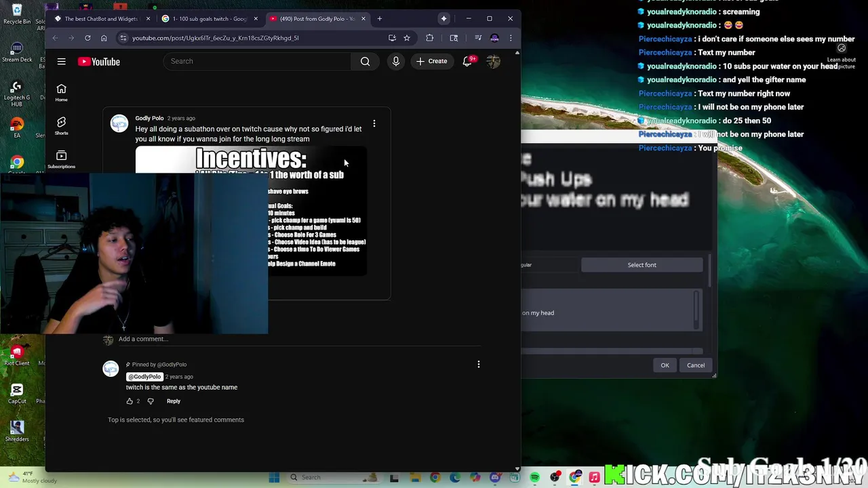
Task: Open Shorts in YouTube sidebar
Action: (61, 126)
